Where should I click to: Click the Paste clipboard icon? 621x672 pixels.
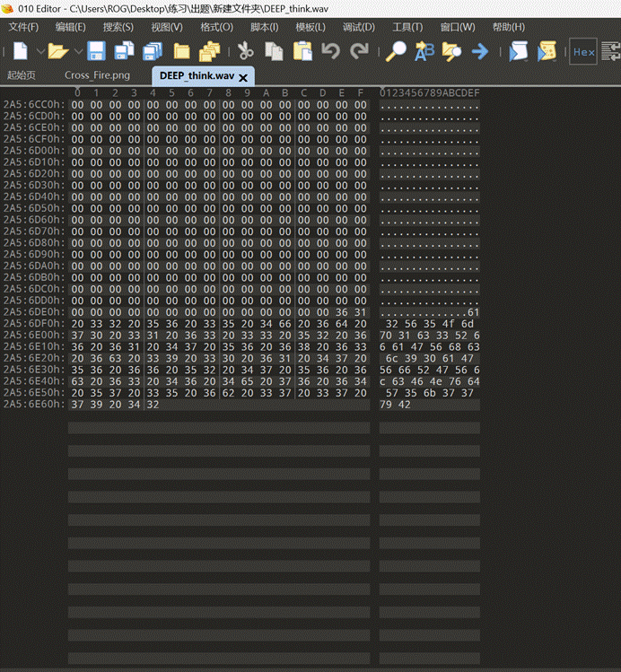[x=302, y=51]
